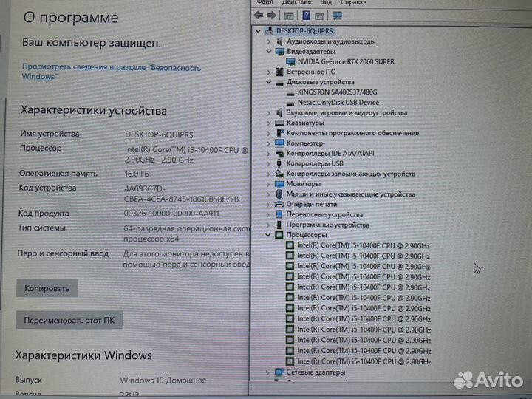Open the Безопасность Windows details link
This screenshot has width=532, height=399.
(x=112, y=72)
